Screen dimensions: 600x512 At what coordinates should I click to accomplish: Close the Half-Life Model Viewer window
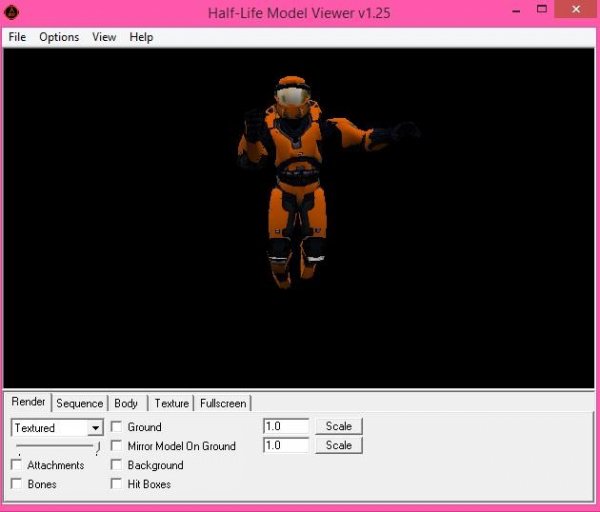[576, 9]
